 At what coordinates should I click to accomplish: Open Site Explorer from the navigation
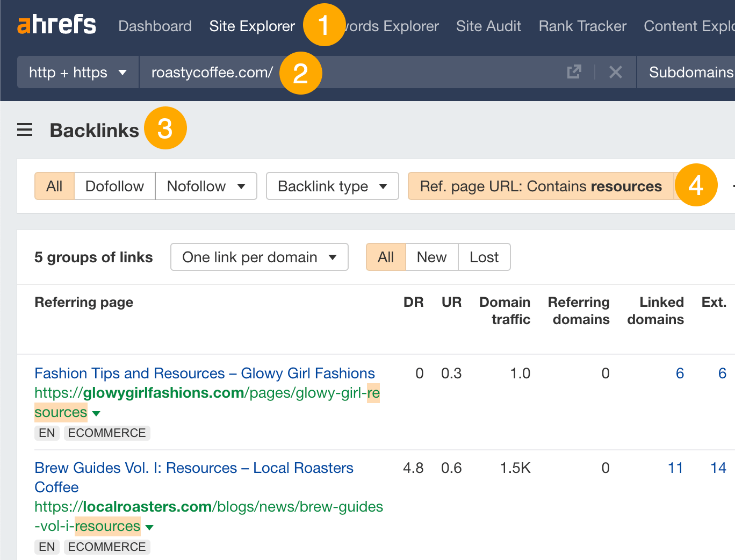pos(252,26)
